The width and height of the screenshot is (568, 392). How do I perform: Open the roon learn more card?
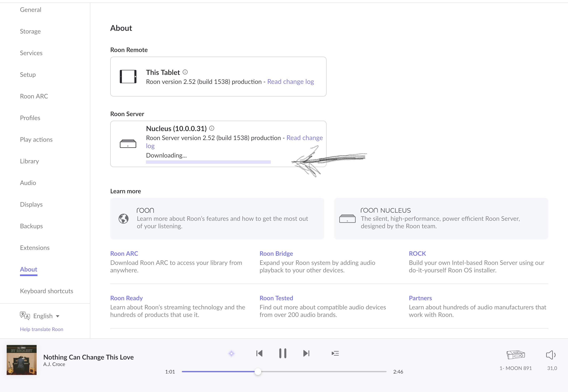217,219
